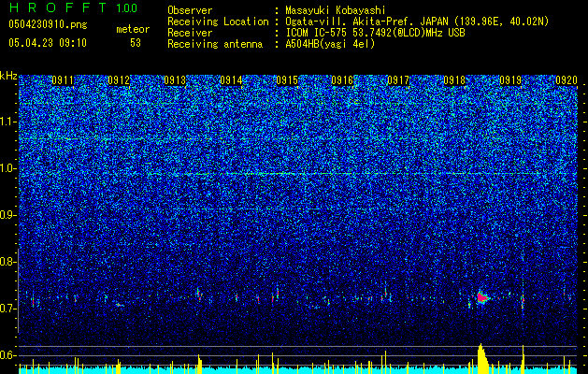Click the Receiving antenna field label
This screenshot has height=374, width=588.
(215, 44)
